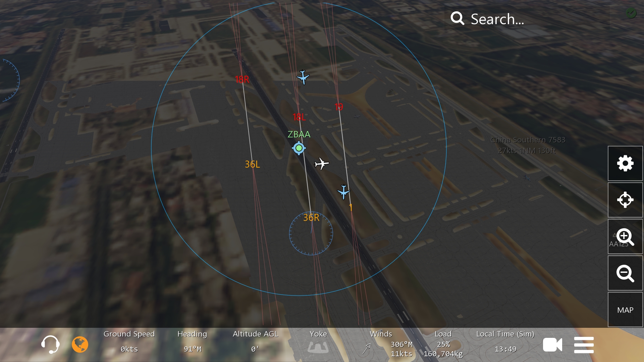
Task: Zoom out using the magnifier minus button
Action: point(625,273)
